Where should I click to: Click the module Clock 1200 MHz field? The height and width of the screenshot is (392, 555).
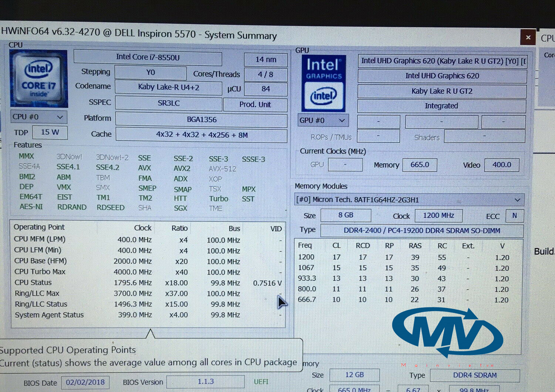438,216
